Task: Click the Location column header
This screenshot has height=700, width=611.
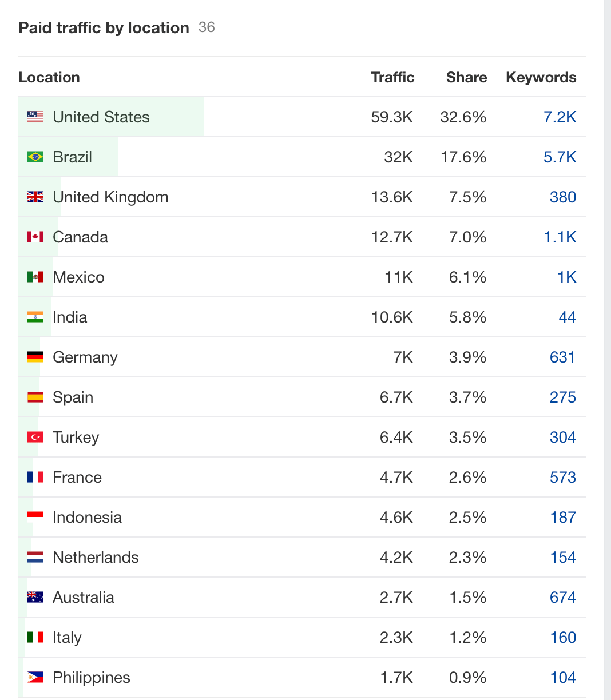Action: tap(49, 77)
